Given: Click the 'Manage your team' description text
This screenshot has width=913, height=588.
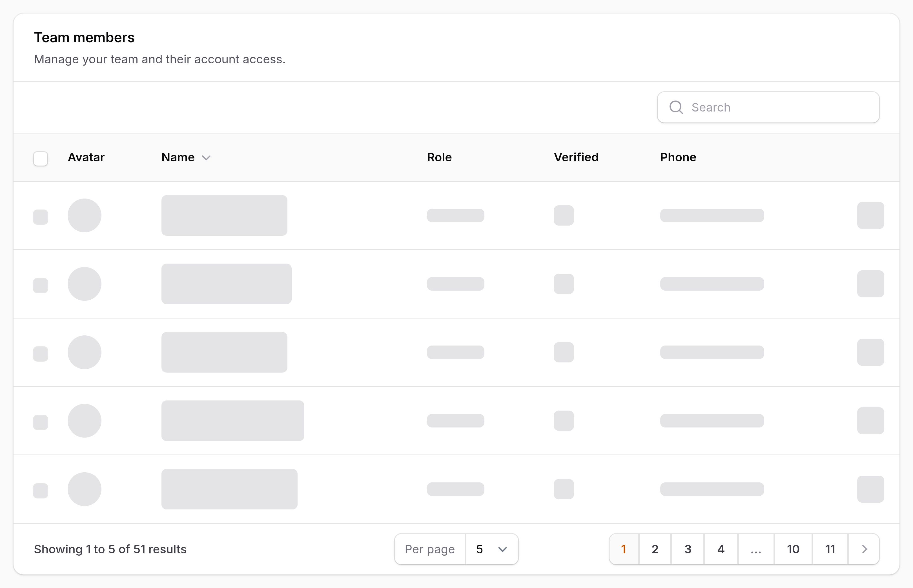Looking at the screenshot, I should click(x=160, y=59).
